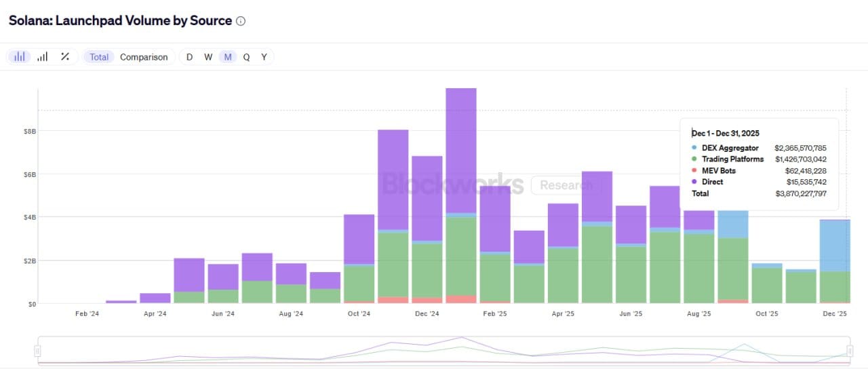Click the Feb '24 x-axis label
This screenshot has width=868, height=386.
click(87, 314)
